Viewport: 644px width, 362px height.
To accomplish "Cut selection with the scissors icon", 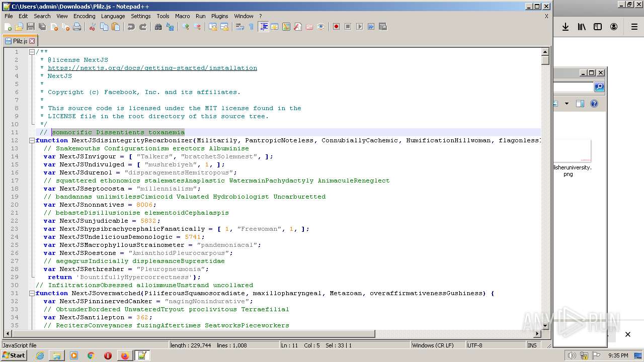I will pos(93,27).
